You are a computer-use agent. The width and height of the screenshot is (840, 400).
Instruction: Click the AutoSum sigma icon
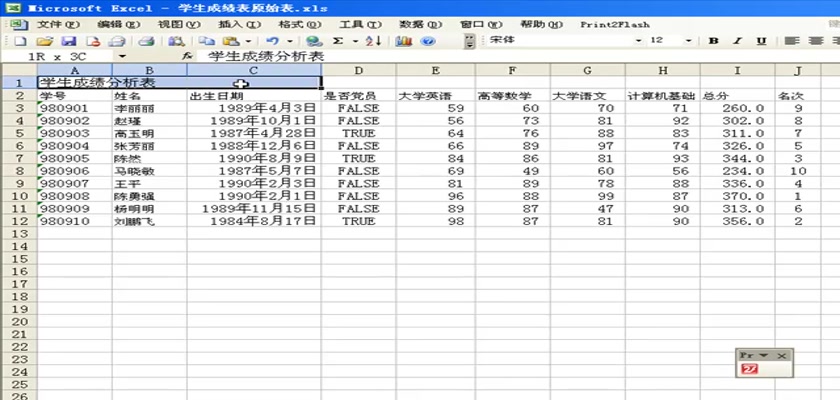pyautogui.click(x=338, y=41)
